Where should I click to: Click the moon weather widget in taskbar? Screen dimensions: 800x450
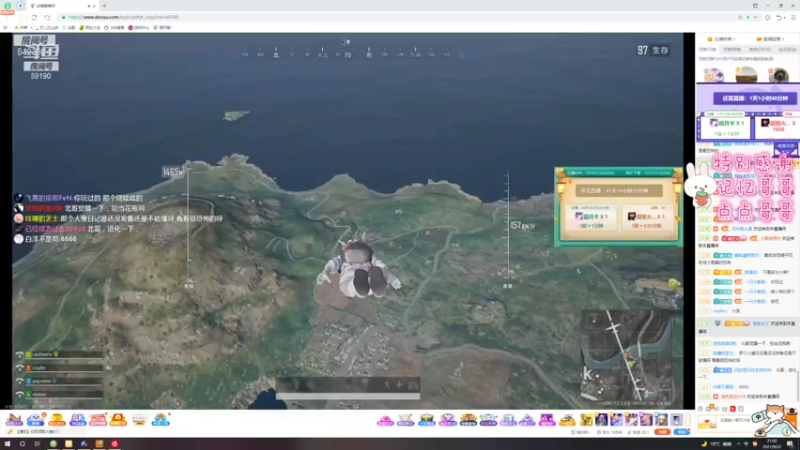coord(717,444)
